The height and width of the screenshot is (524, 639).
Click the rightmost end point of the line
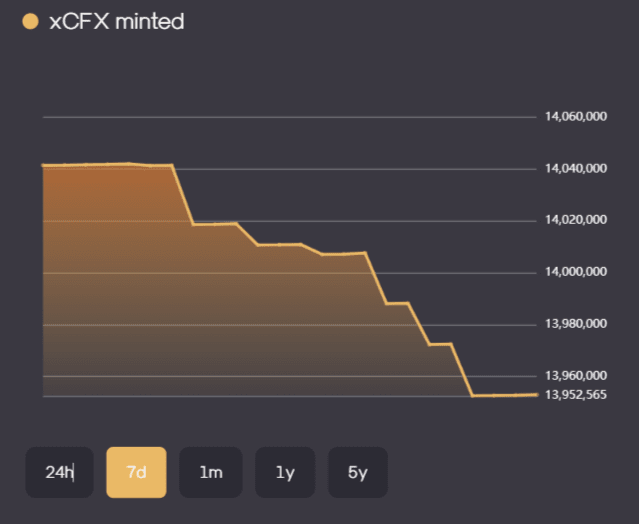[537, 394]
